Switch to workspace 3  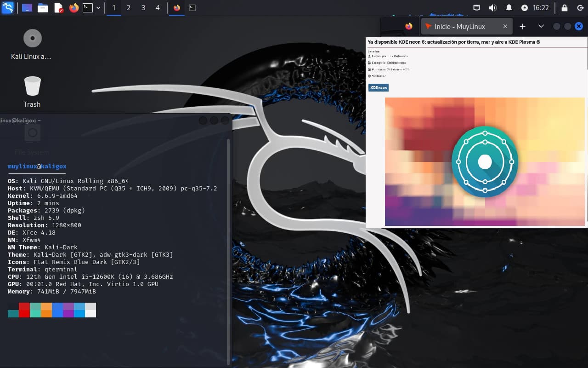(x=143, y=8)
